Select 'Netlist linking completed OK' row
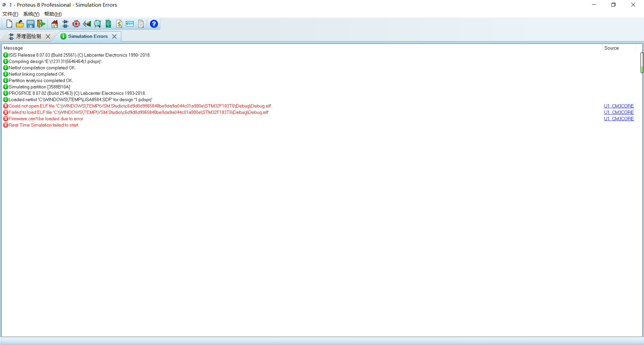The image size is (644, 345). [x=37, y=74]
